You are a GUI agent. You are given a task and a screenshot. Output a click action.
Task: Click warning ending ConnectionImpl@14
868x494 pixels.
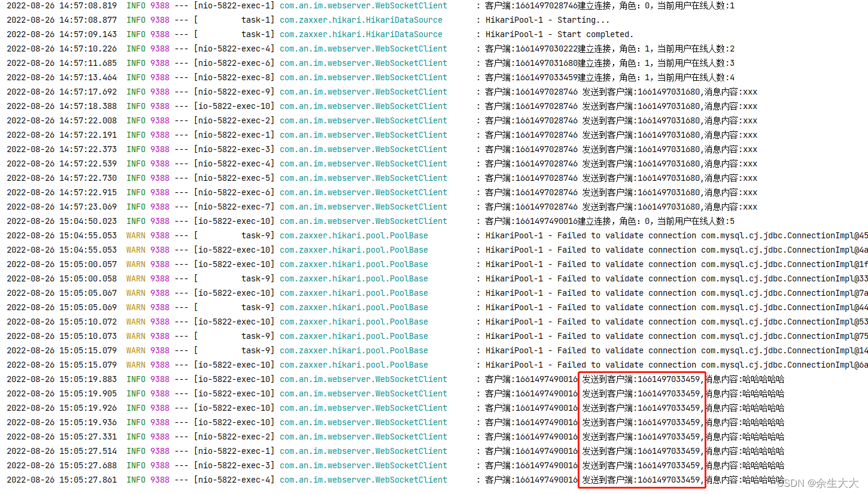[676, 350]
